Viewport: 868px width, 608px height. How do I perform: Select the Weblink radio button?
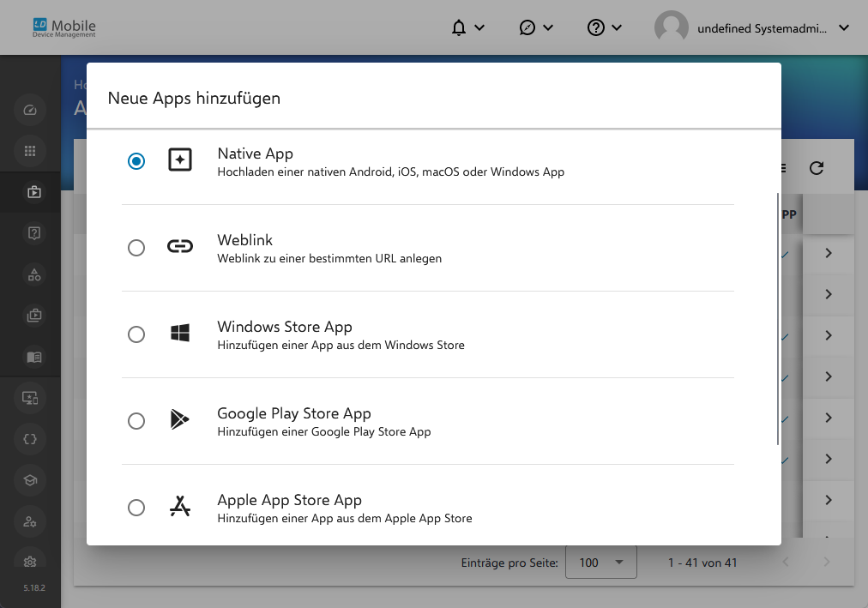(x=136, y=247)
